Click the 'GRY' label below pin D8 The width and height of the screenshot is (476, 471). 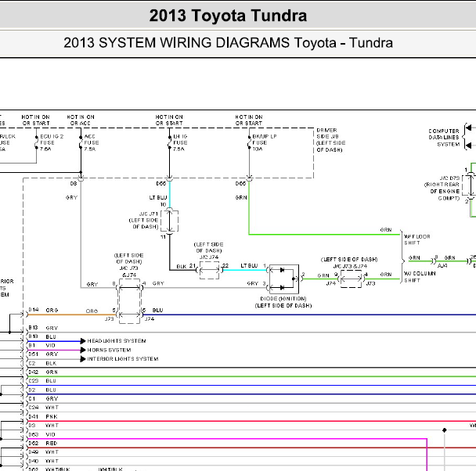(71, 198)
